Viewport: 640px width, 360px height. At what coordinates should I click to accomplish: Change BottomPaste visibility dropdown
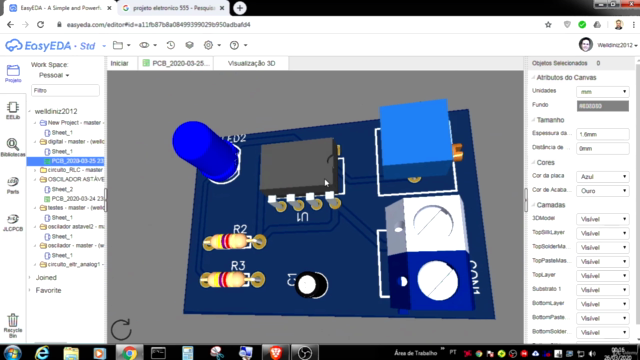602,318
